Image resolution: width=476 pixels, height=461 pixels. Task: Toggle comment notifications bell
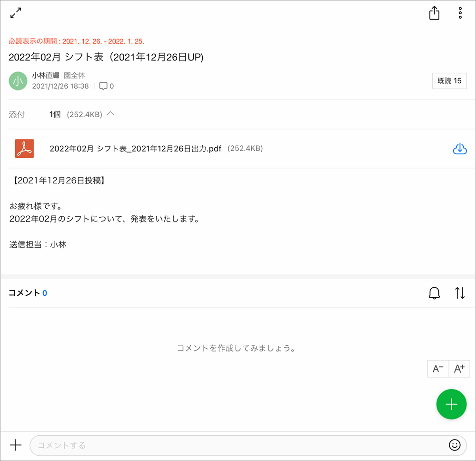434,293
